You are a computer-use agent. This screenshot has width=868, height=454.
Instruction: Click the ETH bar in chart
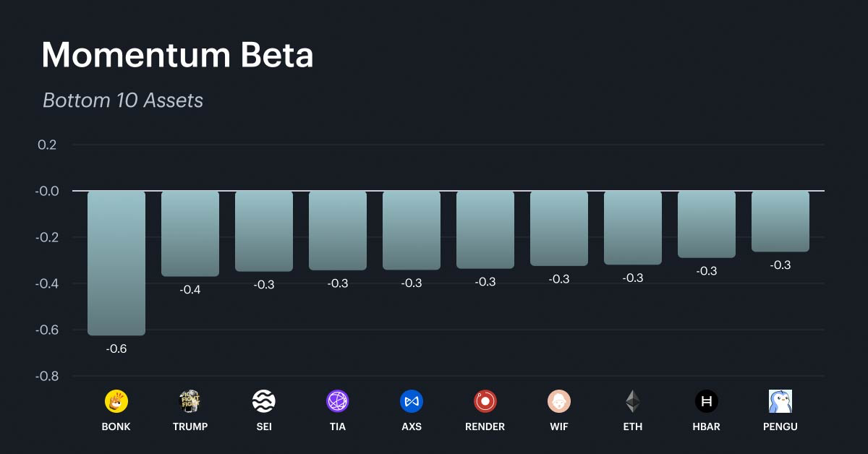pyautogui.click(x=633, y=228)
